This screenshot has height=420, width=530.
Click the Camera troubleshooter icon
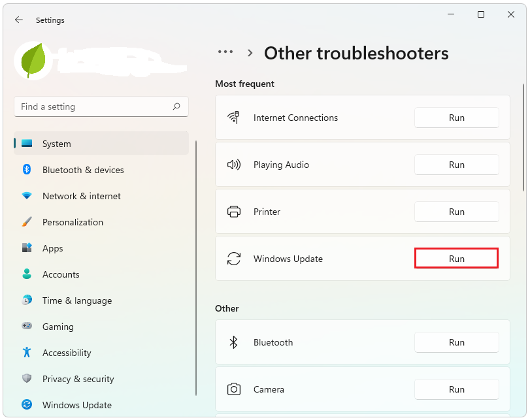click(233, 389)
